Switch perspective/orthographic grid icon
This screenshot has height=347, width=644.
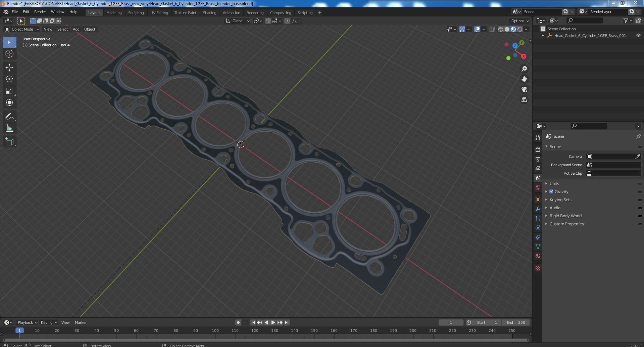tap(524, 100)
